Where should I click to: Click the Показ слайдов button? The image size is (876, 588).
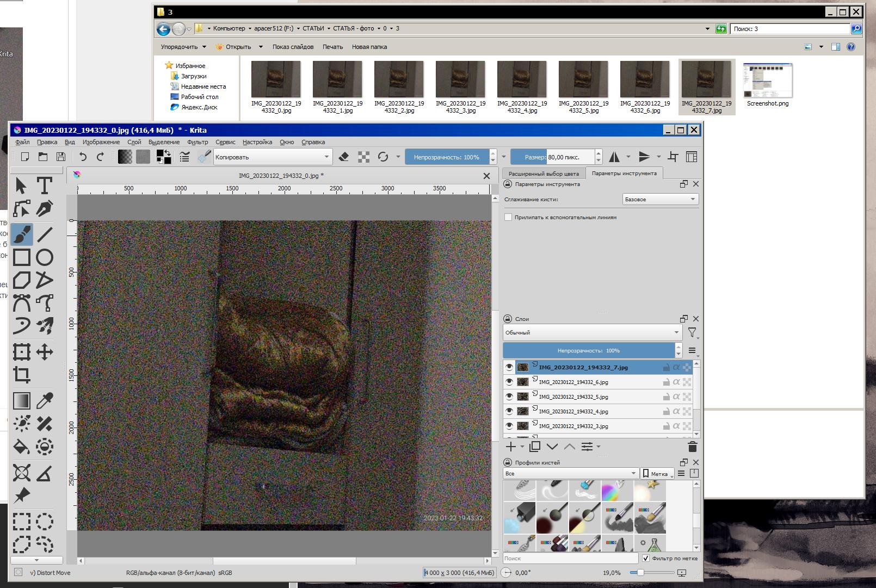click(x=293, y=47)
